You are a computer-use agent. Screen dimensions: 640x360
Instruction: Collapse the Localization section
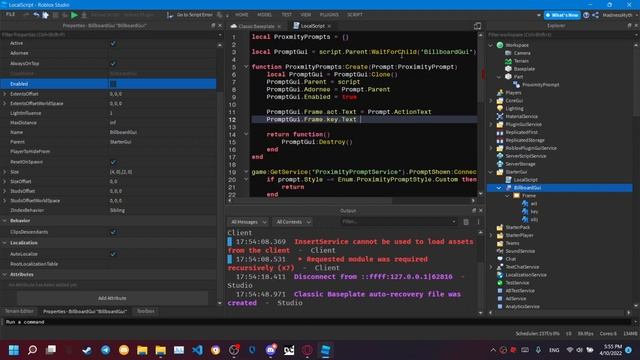pyautogui.click(x=4, y=242)
